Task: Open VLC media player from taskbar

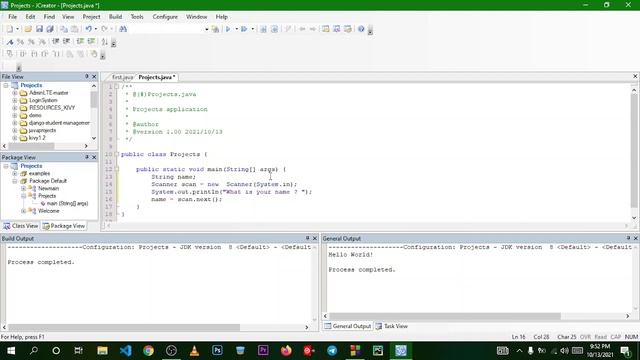Action: point(194,351)
